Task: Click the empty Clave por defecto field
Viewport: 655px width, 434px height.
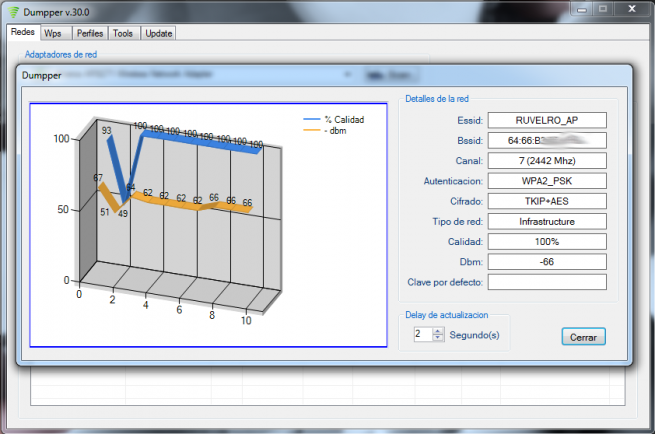Action: pos(547,282)
